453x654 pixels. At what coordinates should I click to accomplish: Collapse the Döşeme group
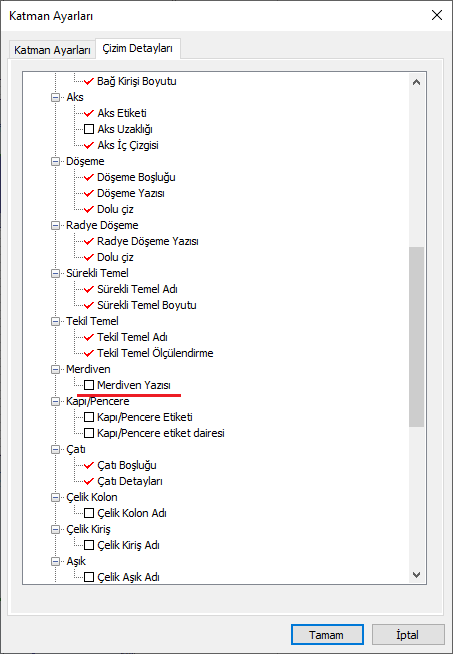[55, 161]
